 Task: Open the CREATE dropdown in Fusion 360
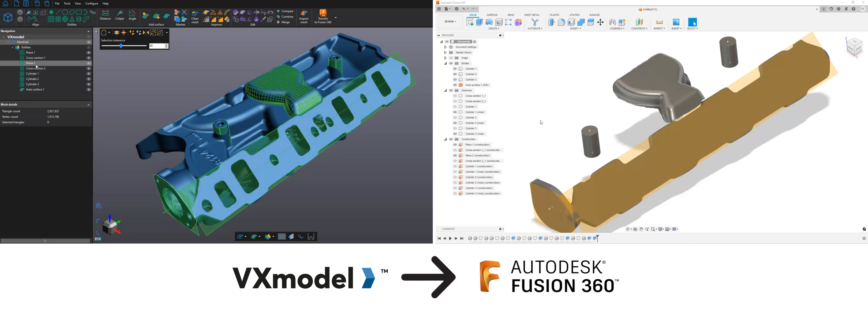[x=494, y=29]
